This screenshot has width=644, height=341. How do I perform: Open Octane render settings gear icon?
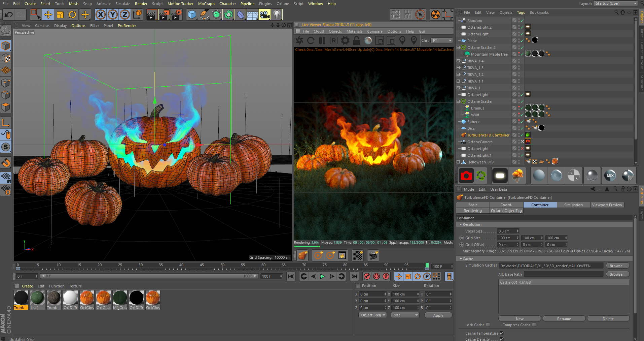point(345,40)
